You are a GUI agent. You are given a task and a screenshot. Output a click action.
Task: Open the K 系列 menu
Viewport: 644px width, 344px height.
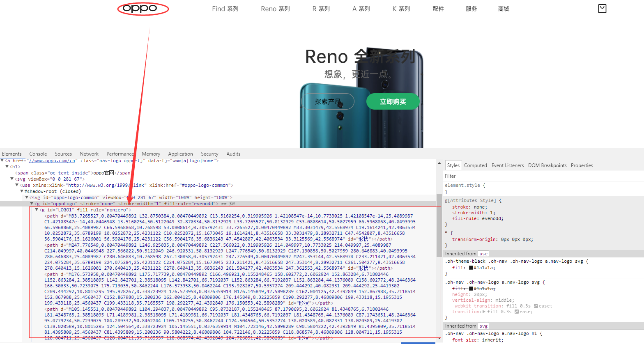tap(401, 9)
